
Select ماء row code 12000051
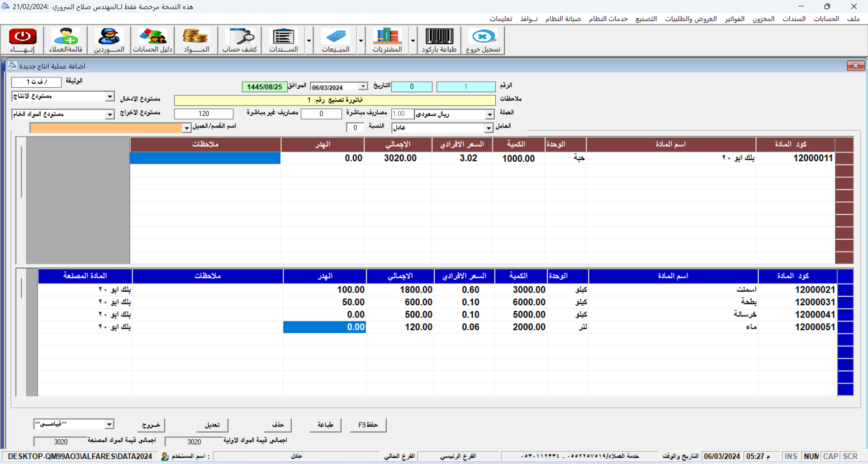pyautogui.click(x=797, y=327)
